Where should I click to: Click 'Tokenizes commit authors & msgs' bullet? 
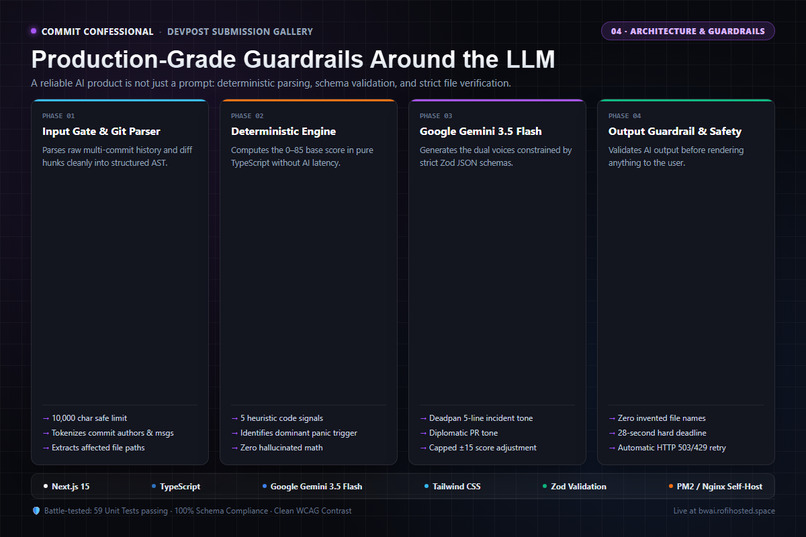click(108, 433)
